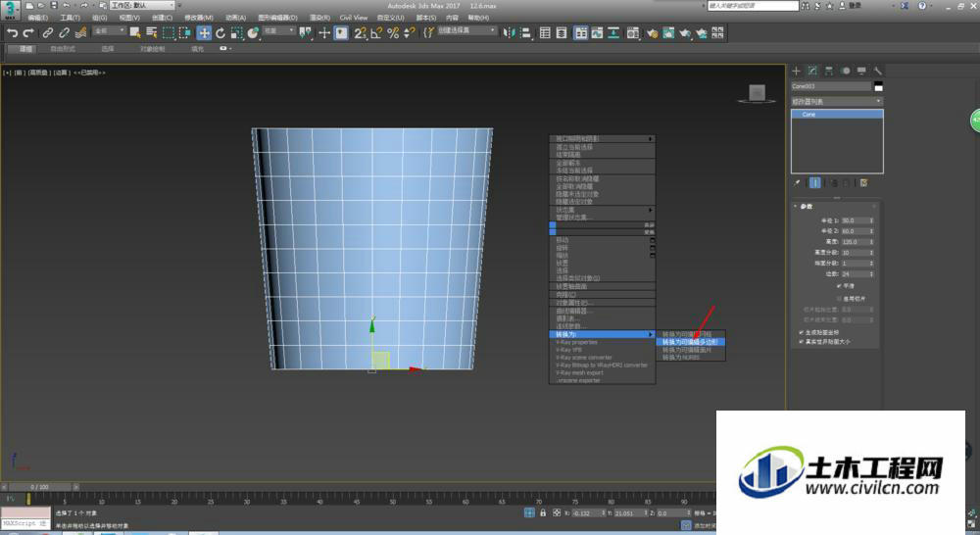Choose Convert to NURBS entry
980x535 pixels.
[x=681, y=358]
